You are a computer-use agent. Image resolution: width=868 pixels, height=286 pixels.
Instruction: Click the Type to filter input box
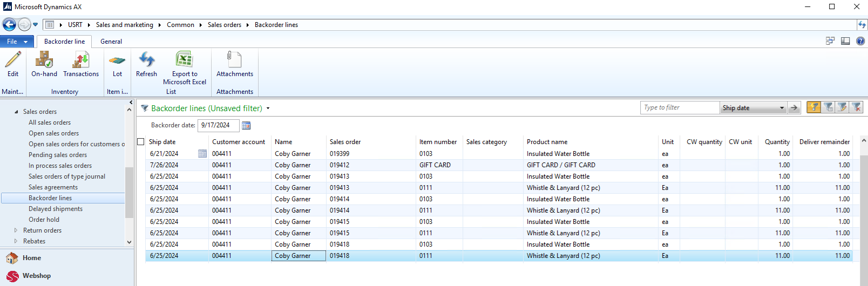tap(680, 108)
